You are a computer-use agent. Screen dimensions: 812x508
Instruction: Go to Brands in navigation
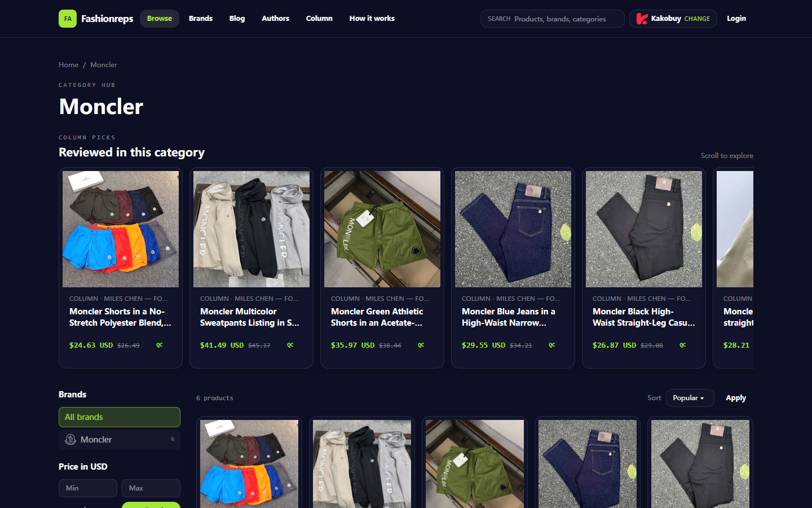[x=201, y=19]
